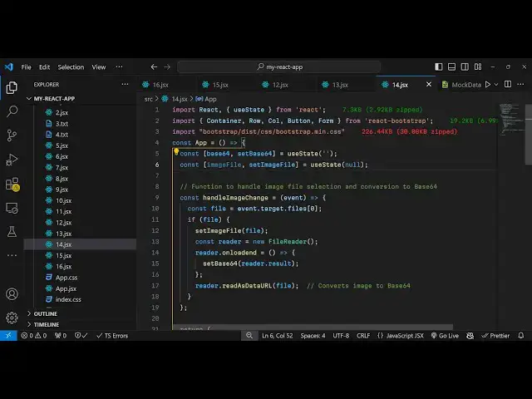Click the zoom magnifier icon in status bar
The width and height of the screenshot is (532, 399).
[249, 336]
